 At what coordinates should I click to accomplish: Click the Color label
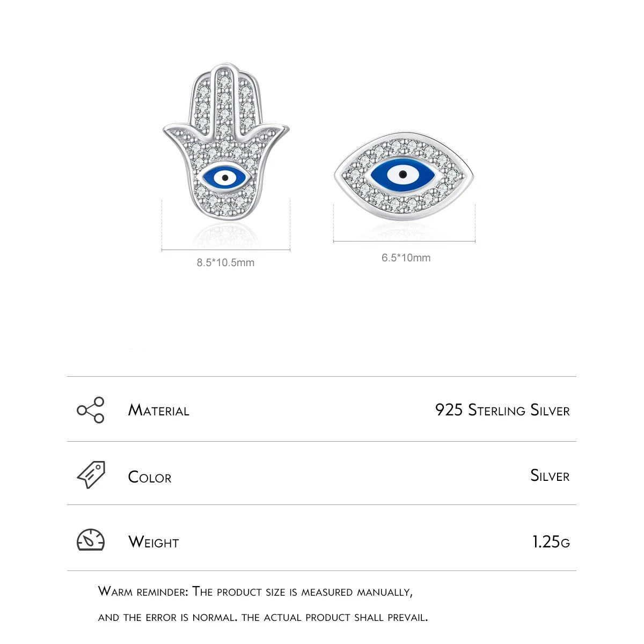(150, 477)
